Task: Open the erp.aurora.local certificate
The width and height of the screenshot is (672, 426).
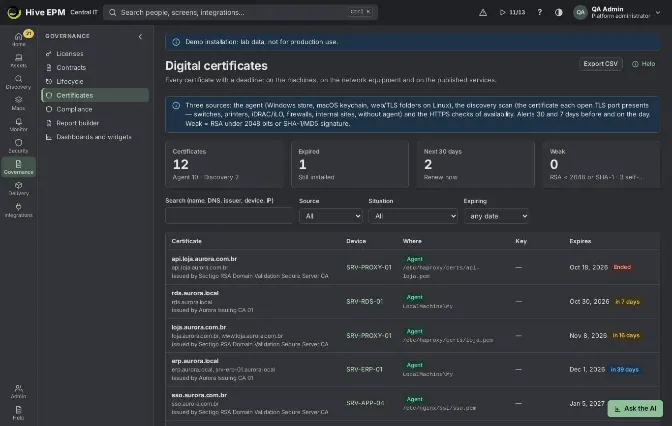Action: pos(195,361)
